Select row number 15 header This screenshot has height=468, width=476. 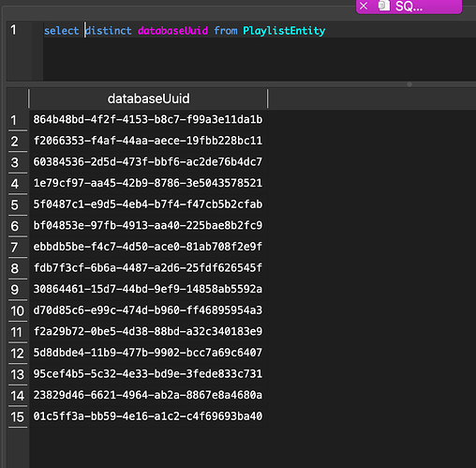(17, 417)
